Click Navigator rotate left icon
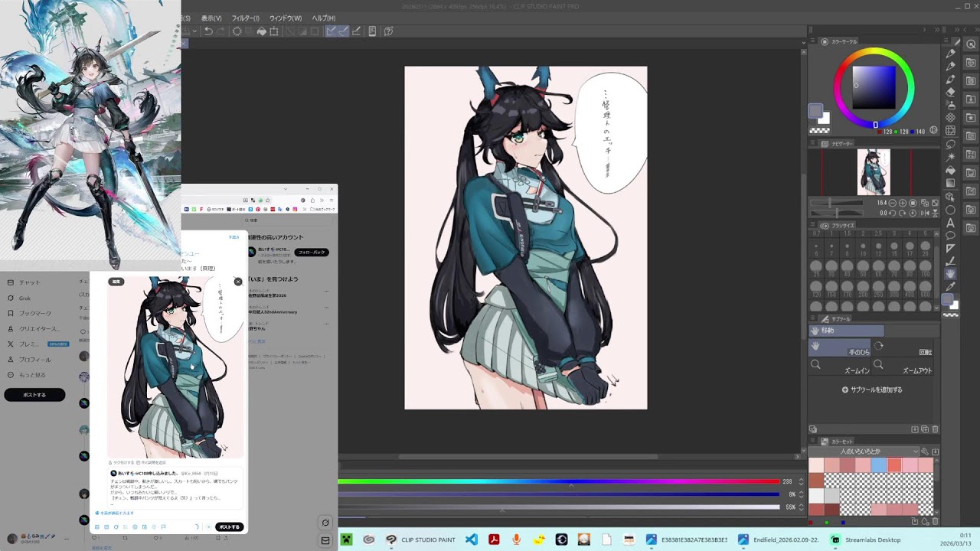The width and height of the screenshot is (980, 551). [893, 214]
